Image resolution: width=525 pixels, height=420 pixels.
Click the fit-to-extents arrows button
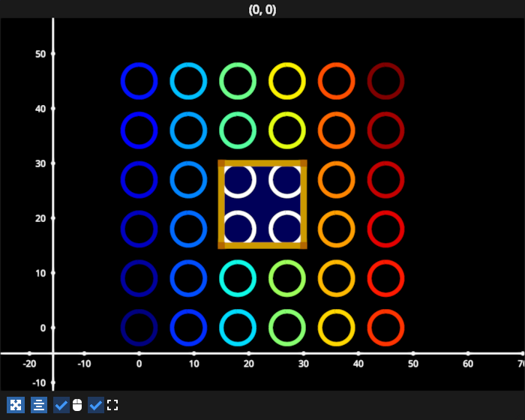pos(16,405)
